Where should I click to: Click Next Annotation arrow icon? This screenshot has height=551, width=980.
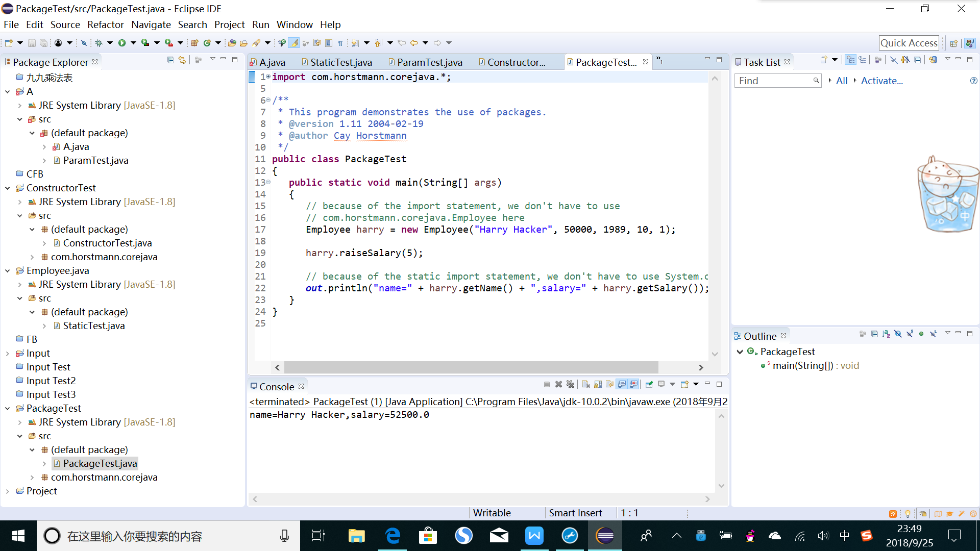click(x=355, y=43)
